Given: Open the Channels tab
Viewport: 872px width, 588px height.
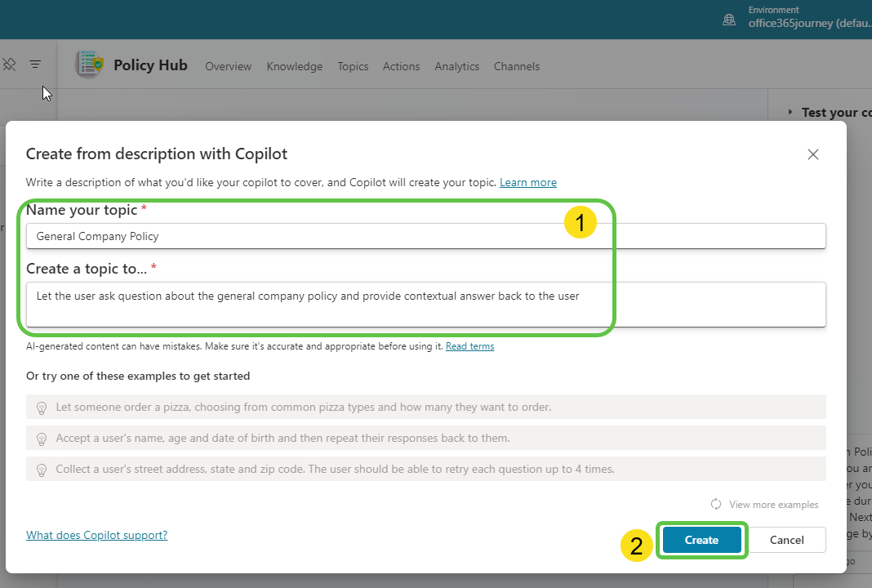Looking at the screenshot, I should pyautogui.click(x=516, y=66).
